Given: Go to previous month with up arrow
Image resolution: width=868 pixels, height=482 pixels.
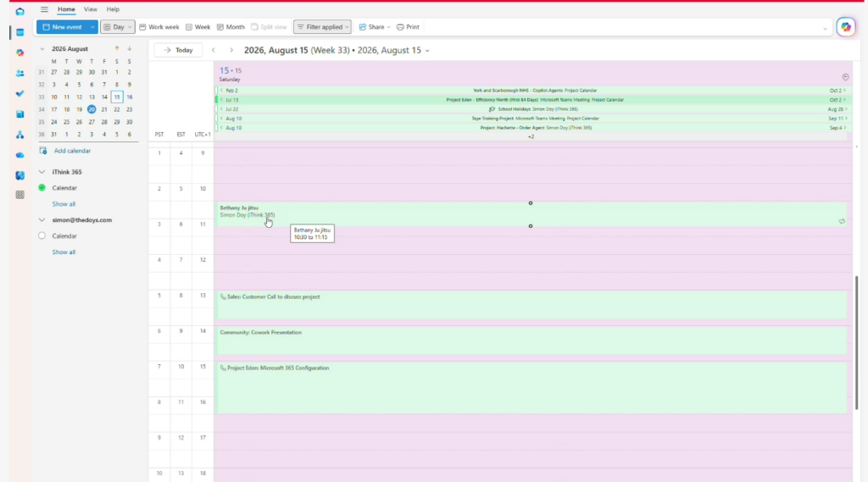Looking at the screenshot, I should coord(117,48).
